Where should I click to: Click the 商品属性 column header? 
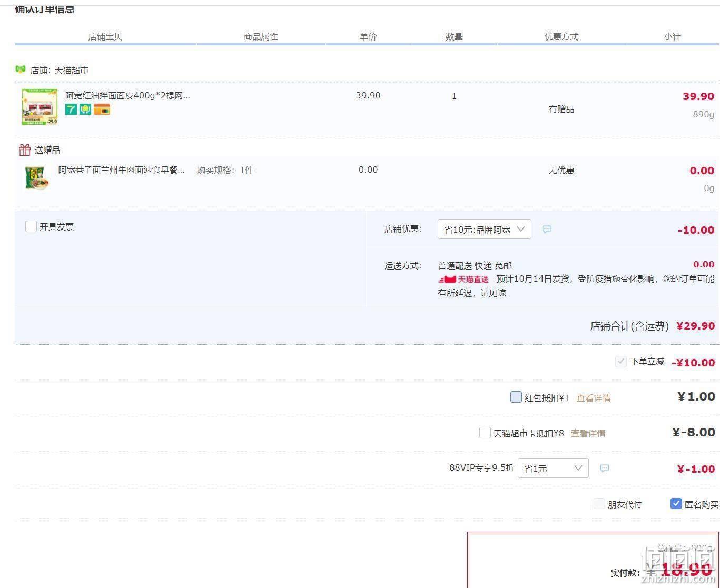tap(261, 36)
